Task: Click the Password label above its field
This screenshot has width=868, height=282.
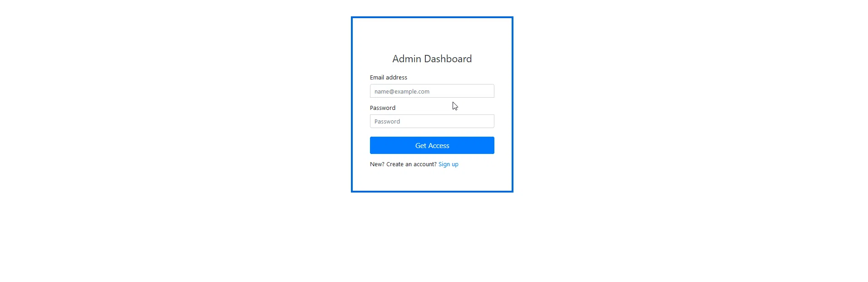Action: [x=382, y=108]
